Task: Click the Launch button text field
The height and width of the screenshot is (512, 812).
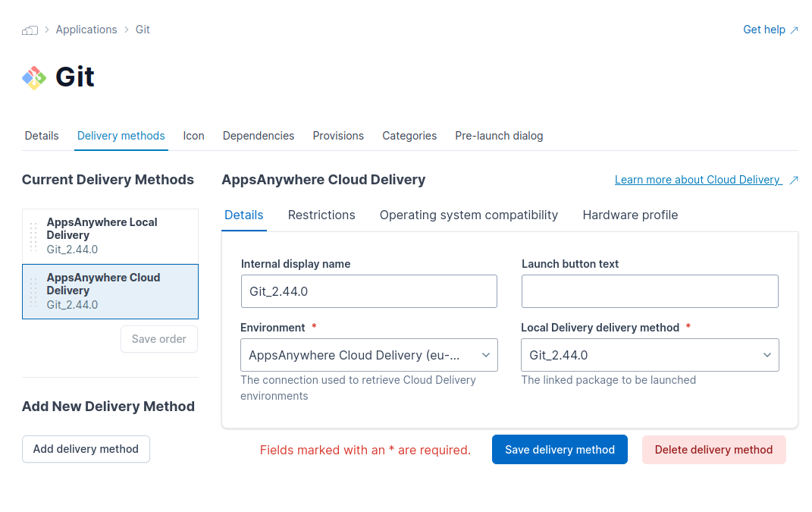Action: (x=650, y=291)
